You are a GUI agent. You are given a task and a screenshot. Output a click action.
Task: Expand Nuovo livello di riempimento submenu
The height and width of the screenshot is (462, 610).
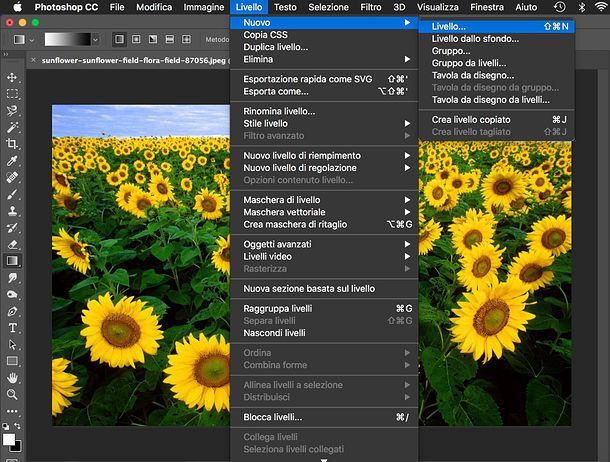pyautogui.click(x=324, y=156)
